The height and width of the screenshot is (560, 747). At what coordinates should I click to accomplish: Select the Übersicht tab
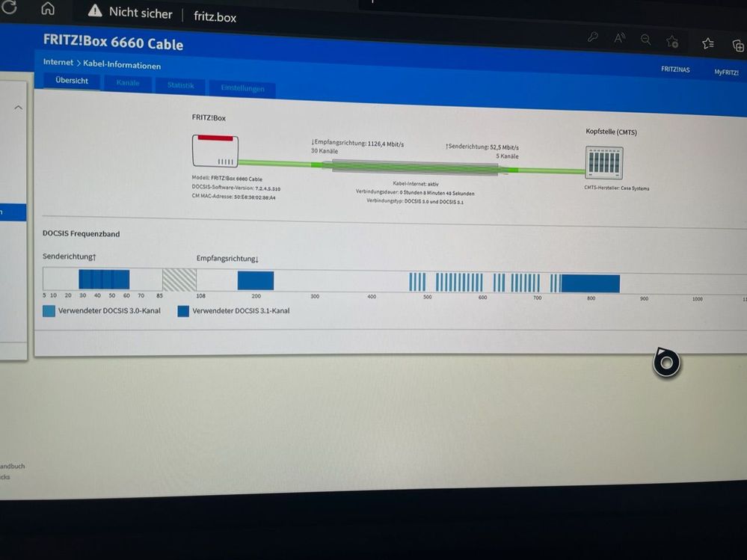click(72, 81)
